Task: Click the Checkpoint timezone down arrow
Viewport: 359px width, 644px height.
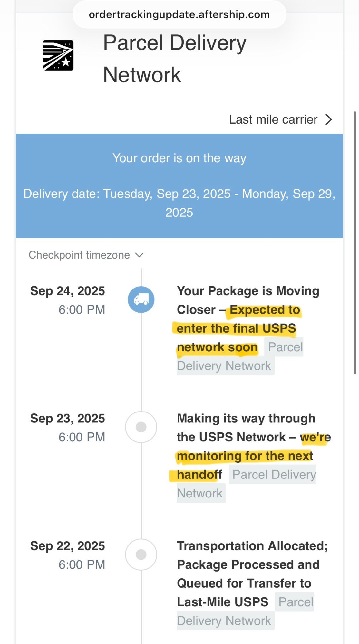Action: click(139, 255)
